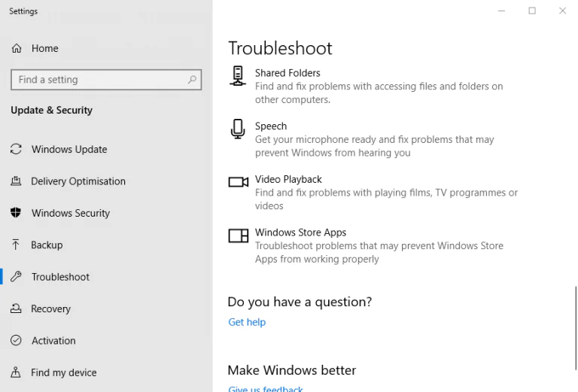
Task: Click the Troubleshoot page heading
Action: tap(280, 48)
